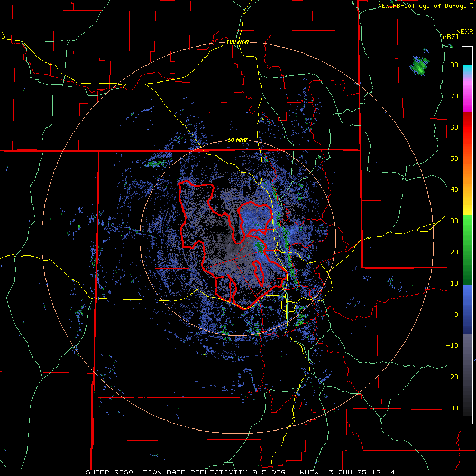Click the orange segment of the color bar
476x476 pixels.
tap(467, 173)
